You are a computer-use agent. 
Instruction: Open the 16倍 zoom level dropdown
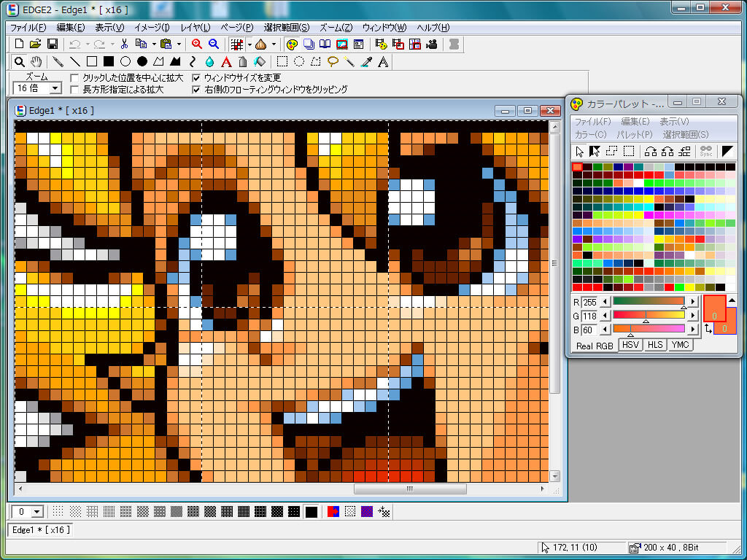(x=55, y=88)
